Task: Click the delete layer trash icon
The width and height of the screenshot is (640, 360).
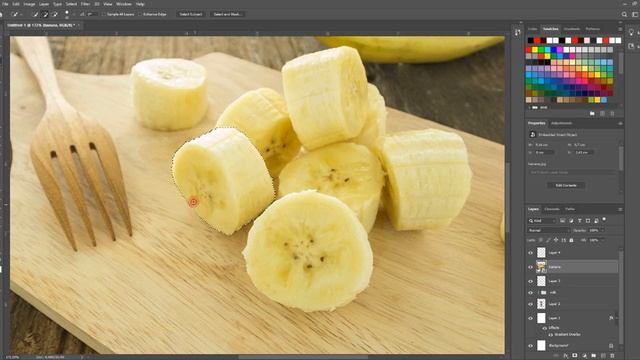Action: click(613, 356)
